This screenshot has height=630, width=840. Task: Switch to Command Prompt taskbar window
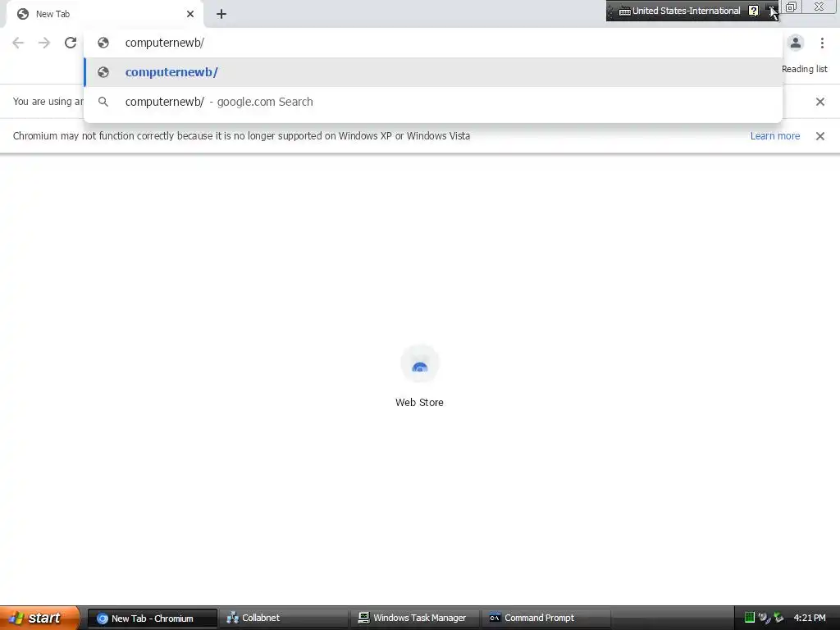(x=546, y=619)
